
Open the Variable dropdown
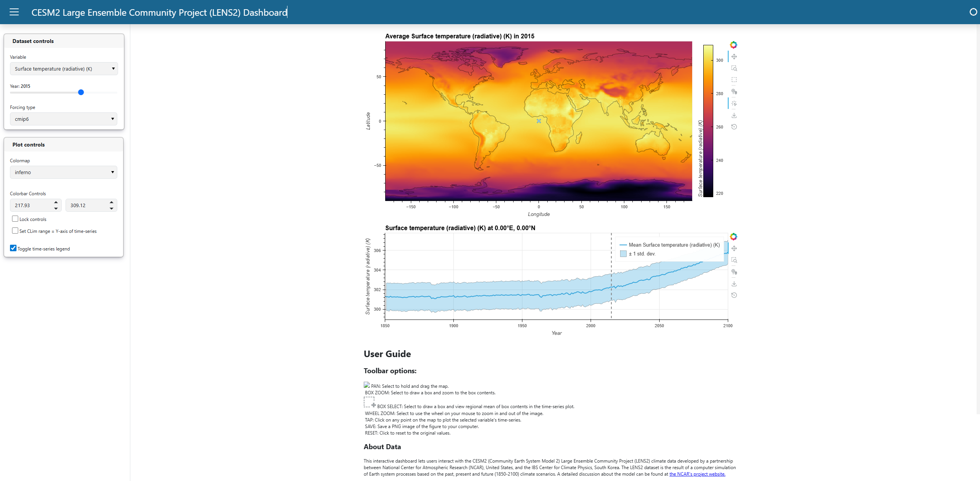[x=64, y=68]
